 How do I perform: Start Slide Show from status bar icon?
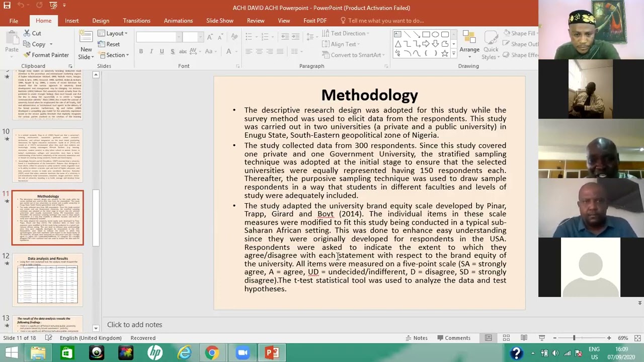[542, 338]
